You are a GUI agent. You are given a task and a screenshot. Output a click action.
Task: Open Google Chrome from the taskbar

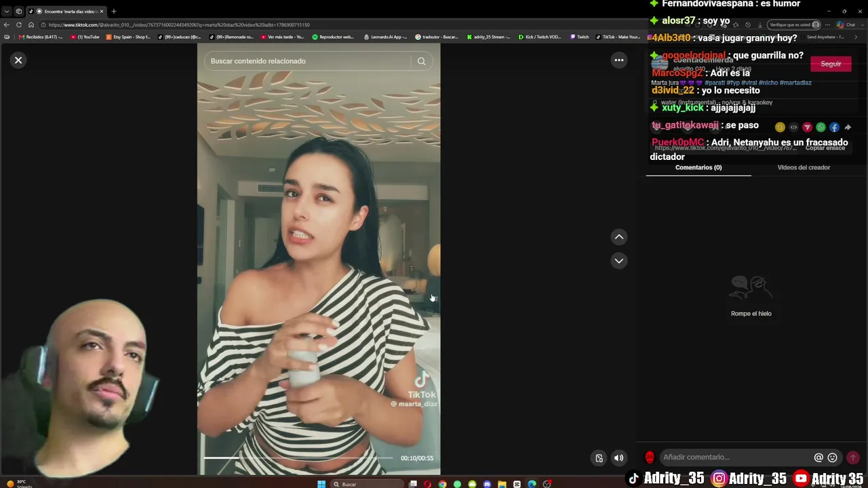(x=442, y=484)
